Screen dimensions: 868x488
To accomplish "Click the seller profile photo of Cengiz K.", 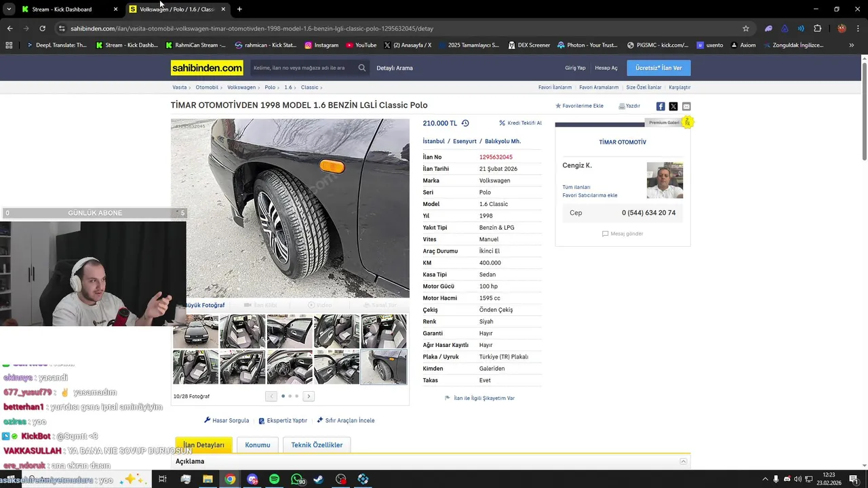I will [665, 180].
